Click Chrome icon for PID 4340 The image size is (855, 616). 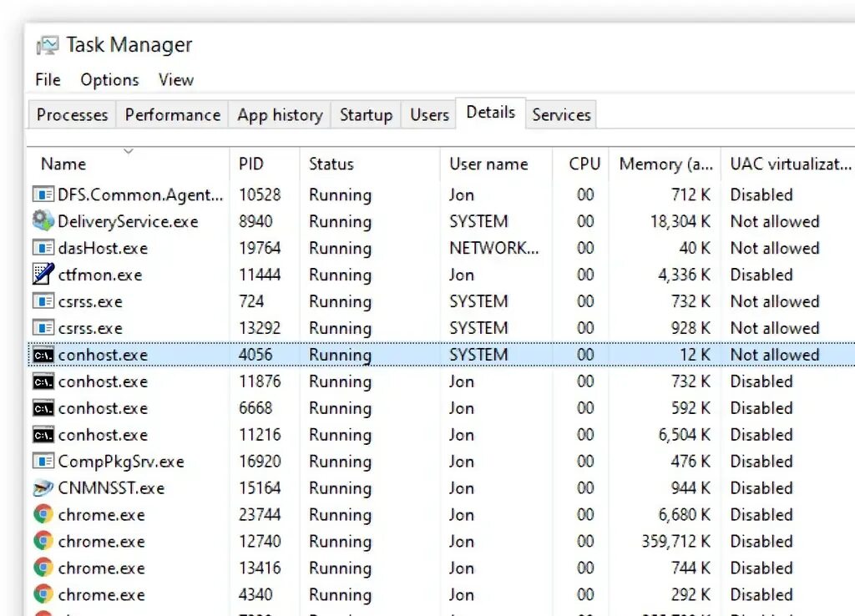point(43,594)
